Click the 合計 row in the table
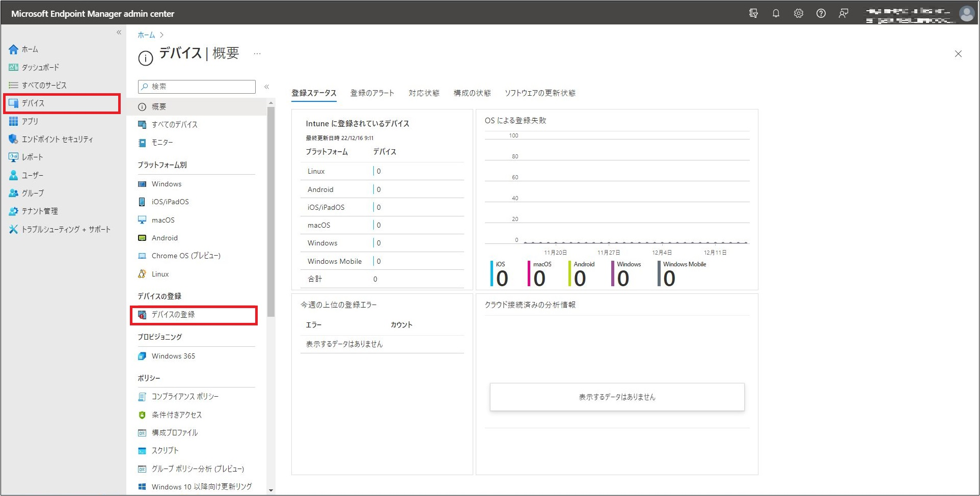Viewport: 980px width, 496px height. (x=382, y=279)
